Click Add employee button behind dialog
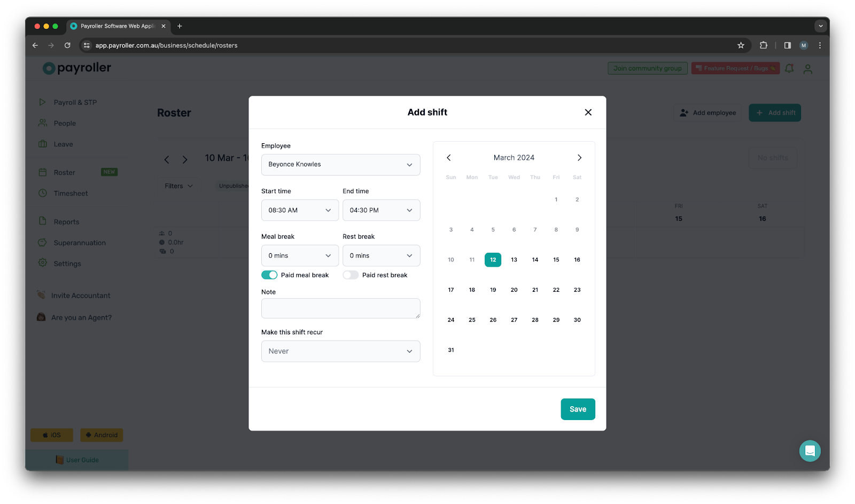 click(x=708, y=113)
